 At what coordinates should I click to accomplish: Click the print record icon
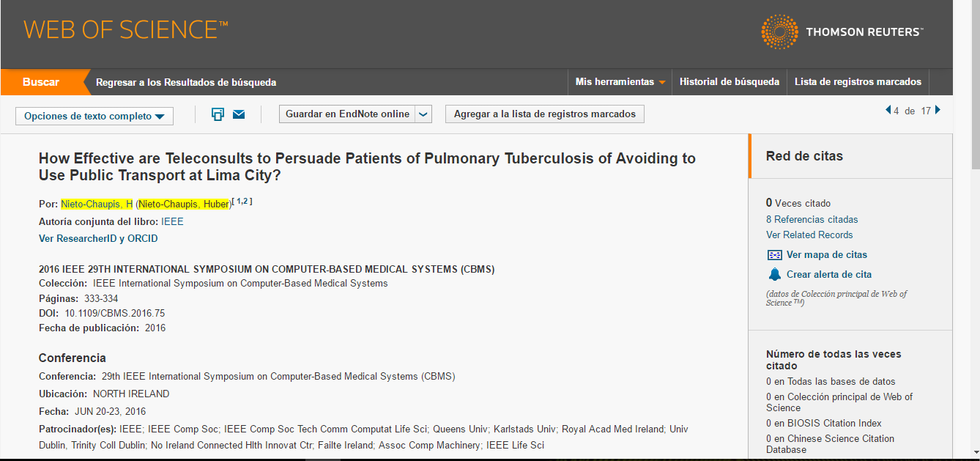[x=218, y=114]
